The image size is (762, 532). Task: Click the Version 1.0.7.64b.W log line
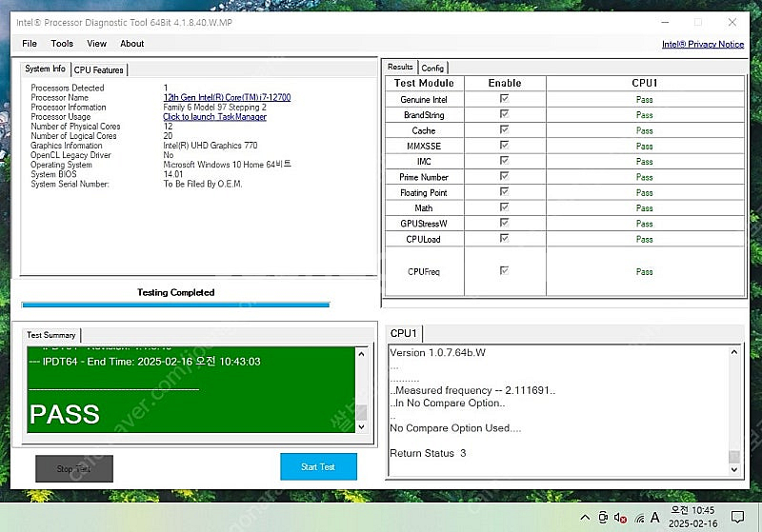437,352
